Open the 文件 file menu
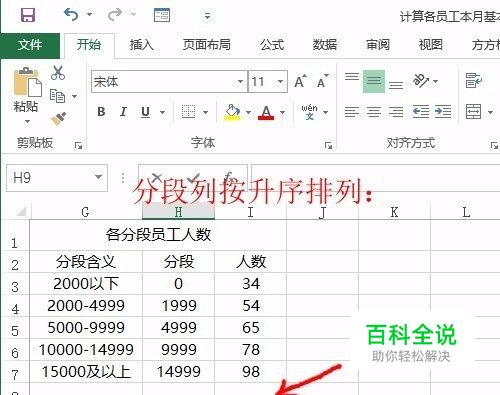500x395 pixels. [x=30, y=45]
